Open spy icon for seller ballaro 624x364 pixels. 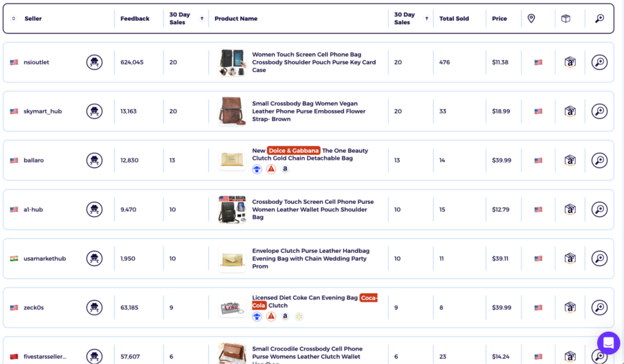[94, 161]
